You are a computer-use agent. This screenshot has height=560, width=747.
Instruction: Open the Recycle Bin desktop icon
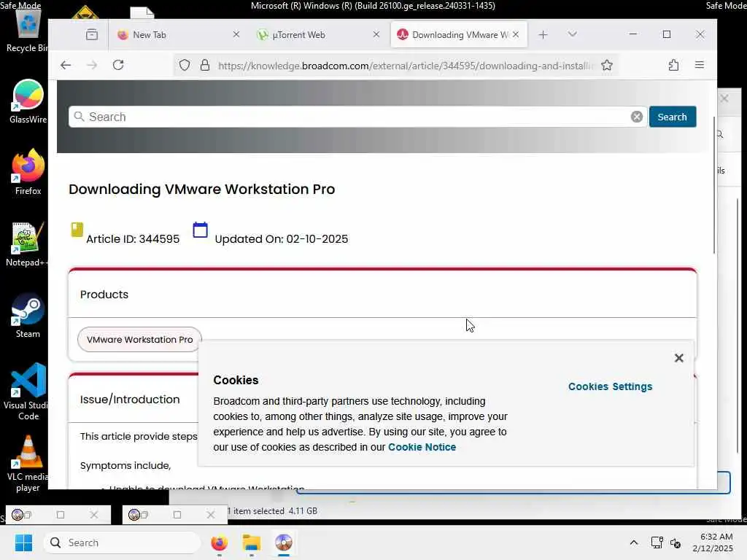27,29
